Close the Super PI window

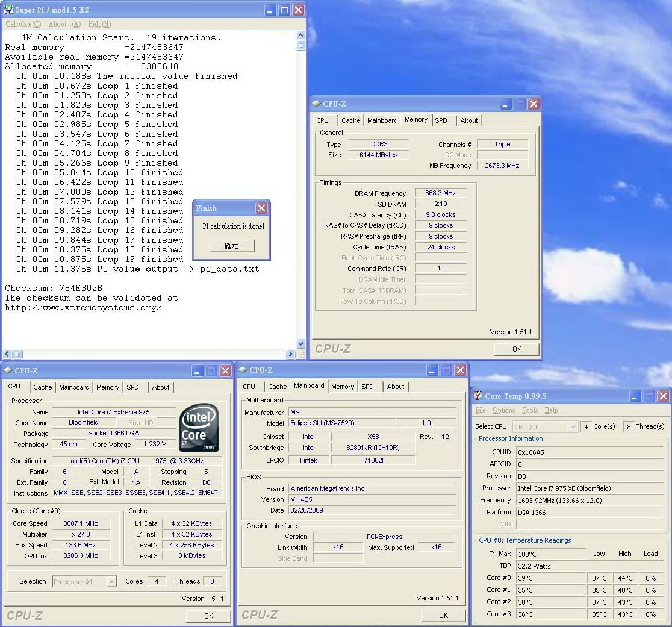point(298,10)
